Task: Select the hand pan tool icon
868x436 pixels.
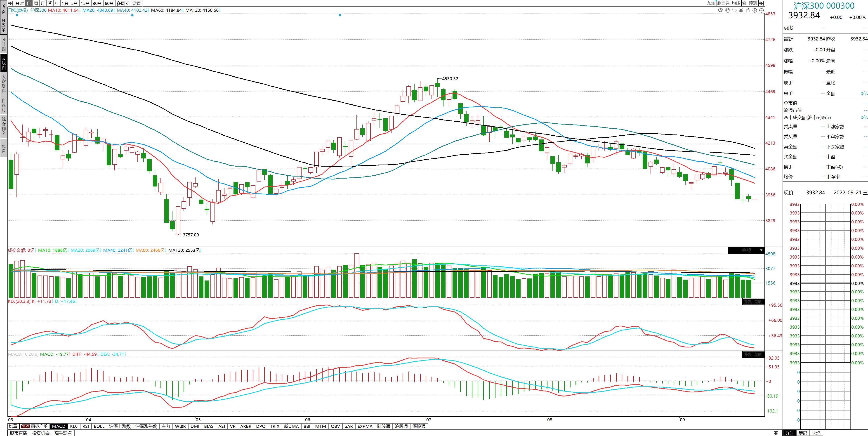Action: click(x=727, y=10)
